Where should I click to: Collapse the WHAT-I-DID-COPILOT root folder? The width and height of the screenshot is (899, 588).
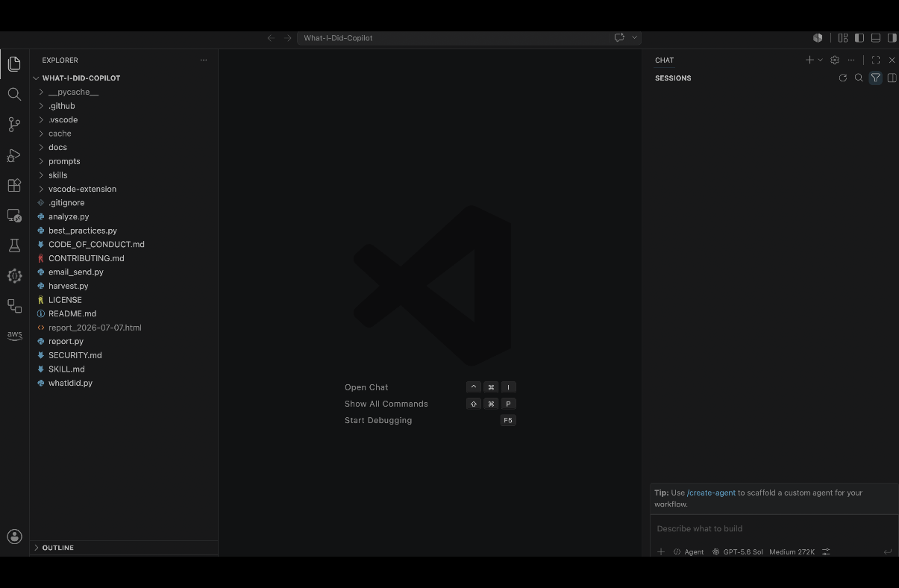tap(124, 78)
